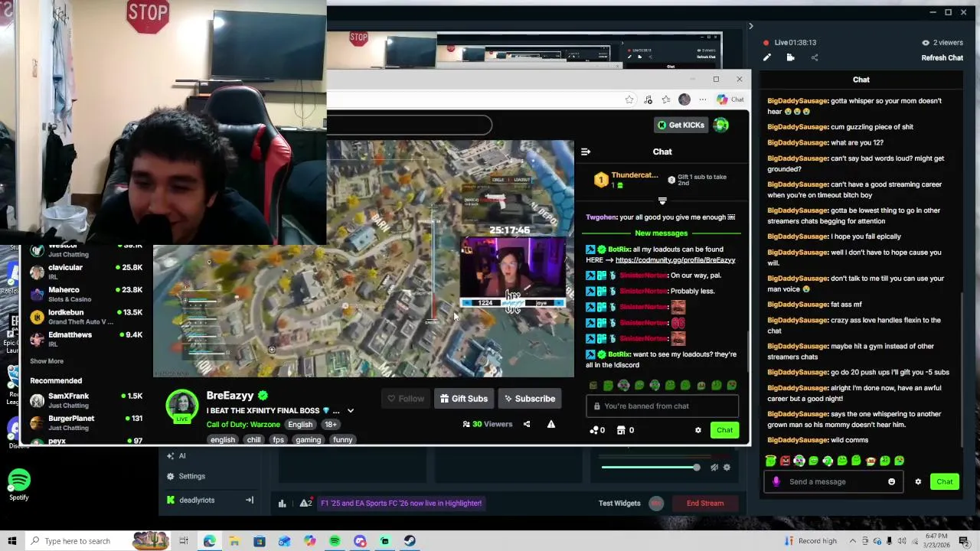The height and width of the screenshot is (551, 980).
Task: Show more followed channels
Action: pyautogui.click(x=47, y=361)
